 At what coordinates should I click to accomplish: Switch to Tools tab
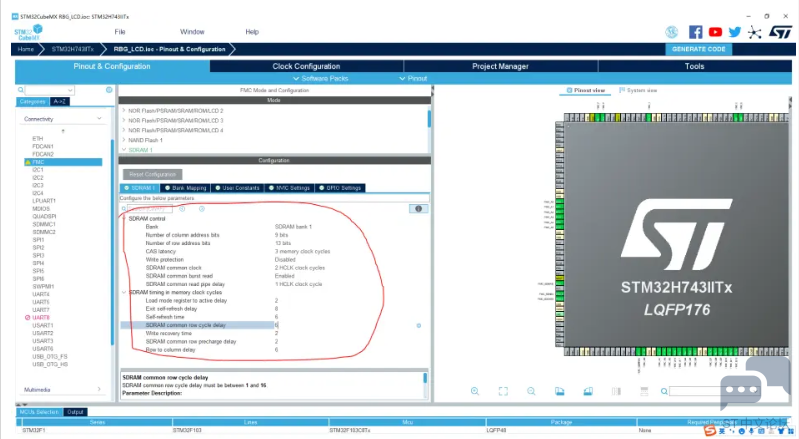coord(695,66)
